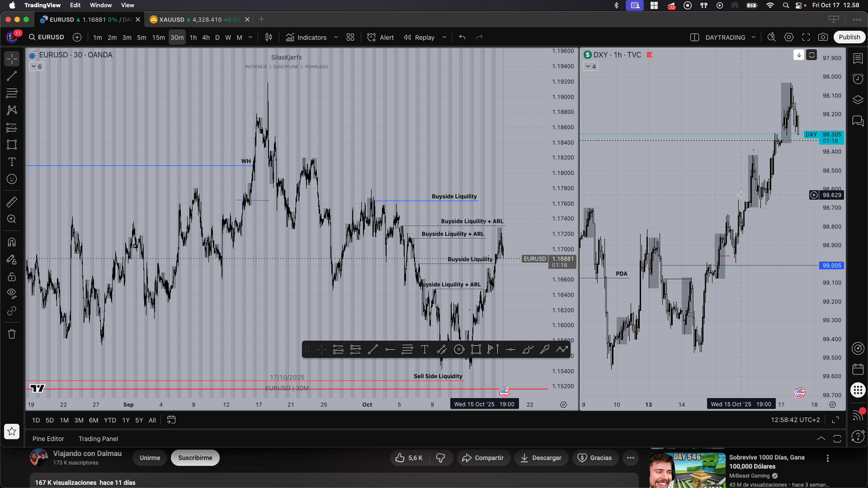Viewport: 868px width, 488px height.
Task: Toggle maximize chart beside the UTC+2 clock
Action: tap(835, 420)
